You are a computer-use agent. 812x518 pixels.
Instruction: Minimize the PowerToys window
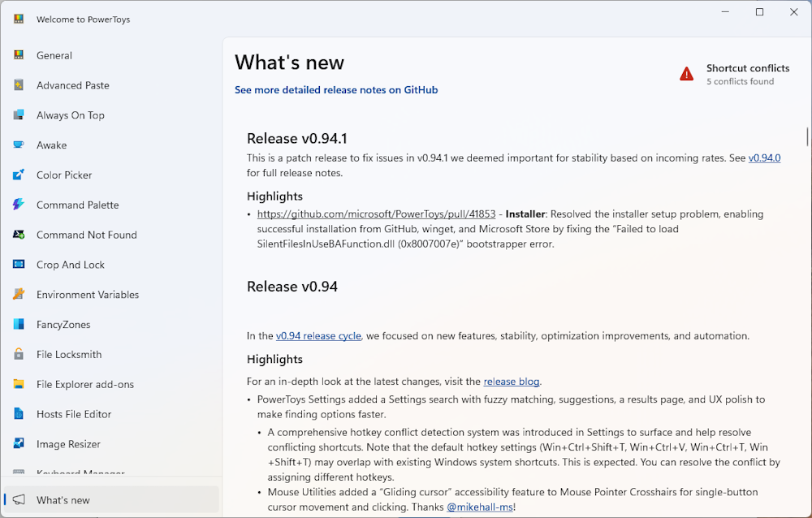click(725, 12)
